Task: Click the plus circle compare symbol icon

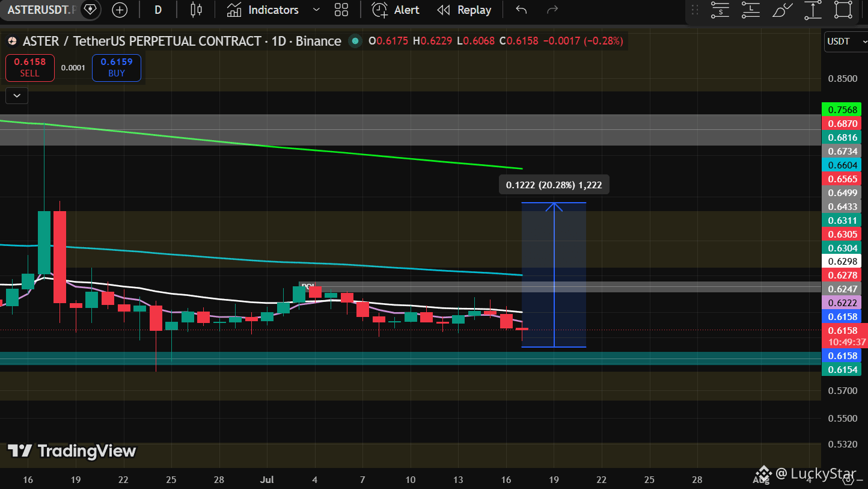Action: click(x=120, y=10)
